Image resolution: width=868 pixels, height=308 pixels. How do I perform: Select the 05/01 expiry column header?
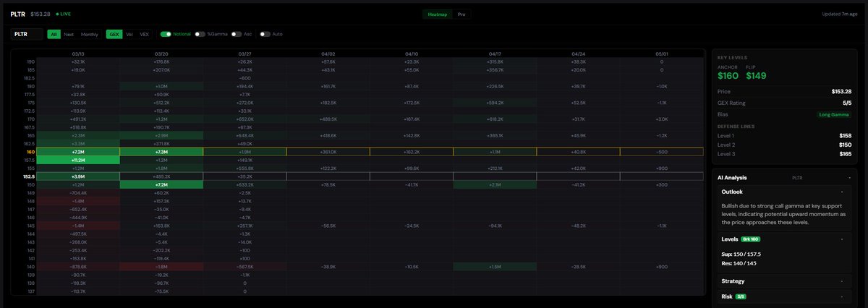[661, 54]
